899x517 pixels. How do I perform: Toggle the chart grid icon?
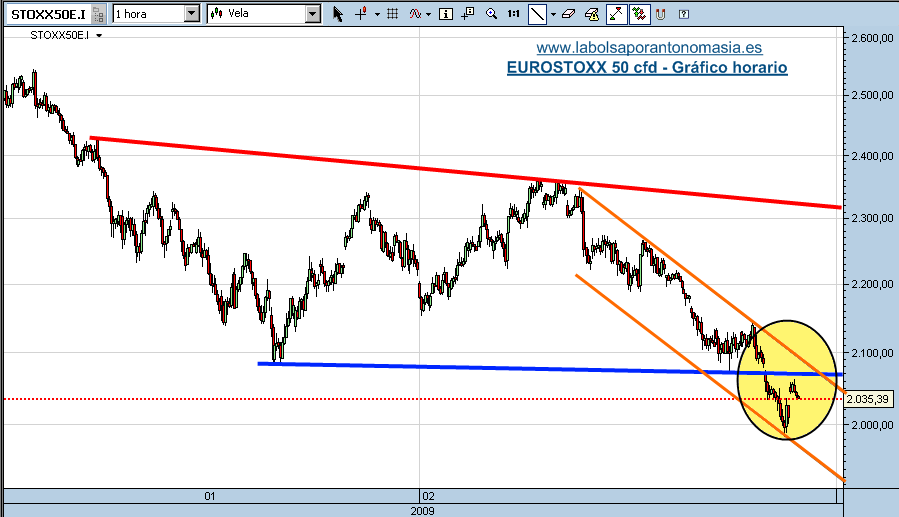[x=393, y=14]
